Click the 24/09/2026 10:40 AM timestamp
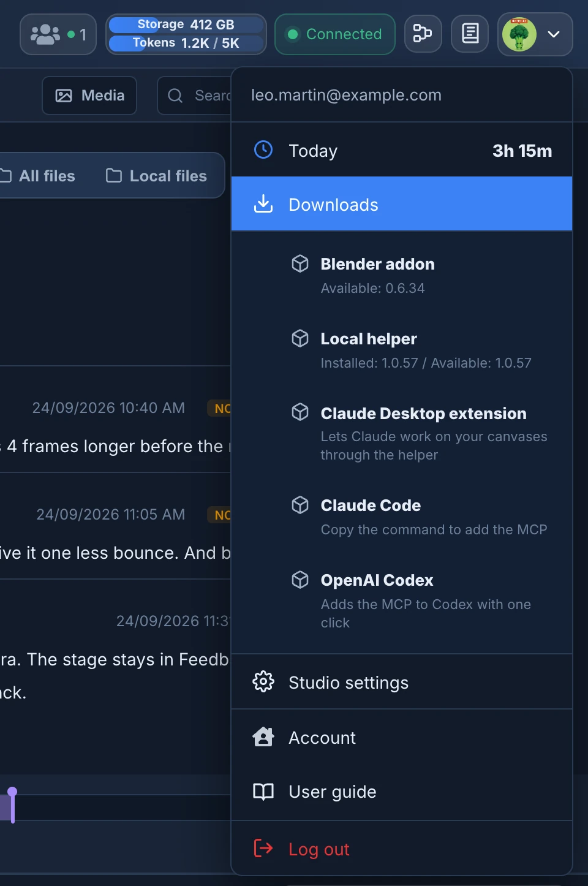This screenshot has height=886, width=588. tap(108, 407)
